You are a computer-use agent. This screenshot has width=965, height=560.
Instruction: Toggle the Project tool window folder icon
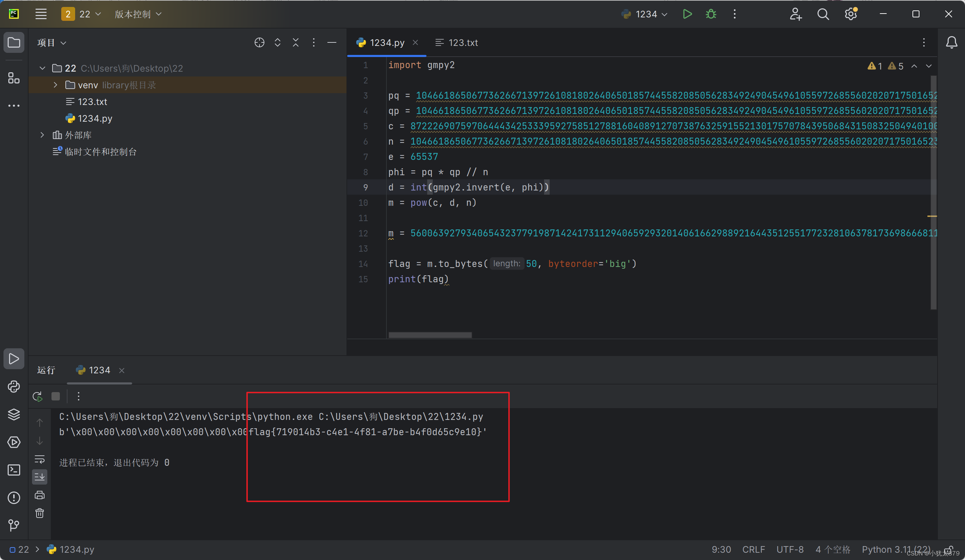[x=14, y=42]
